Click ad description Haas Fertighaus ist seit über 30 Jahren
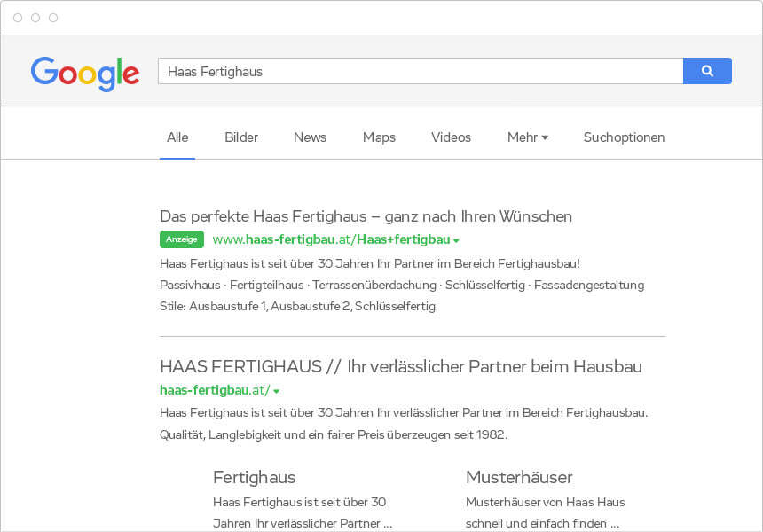 click(370, 263)
